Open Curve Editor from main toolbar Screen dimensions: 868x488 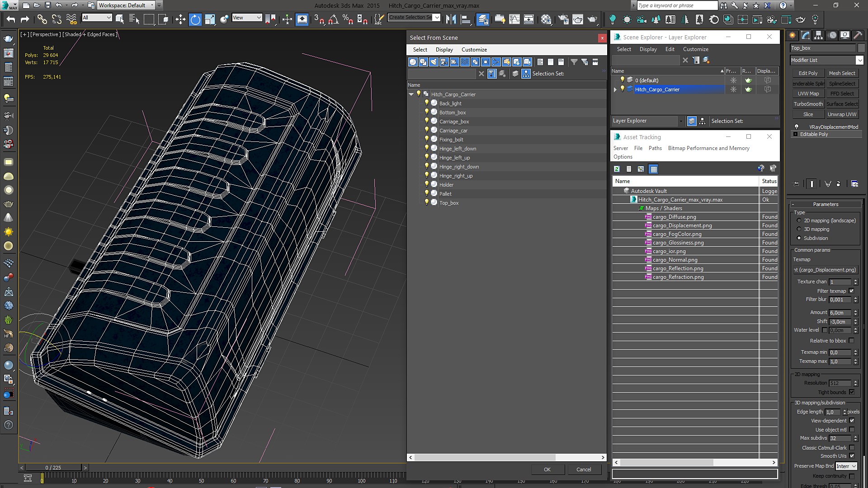click(514, 19)
